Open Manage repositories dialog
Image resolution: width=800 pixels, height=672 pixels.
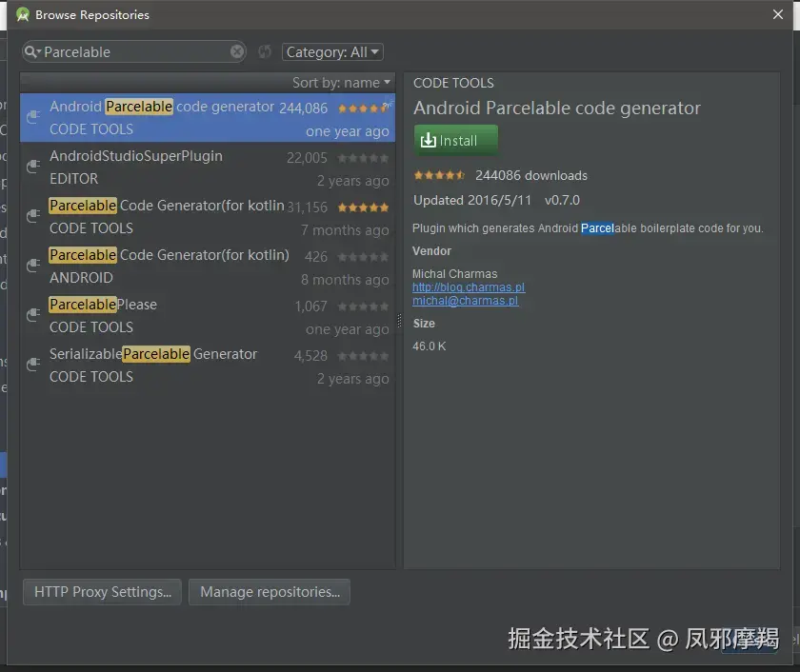tap(270, 592)
